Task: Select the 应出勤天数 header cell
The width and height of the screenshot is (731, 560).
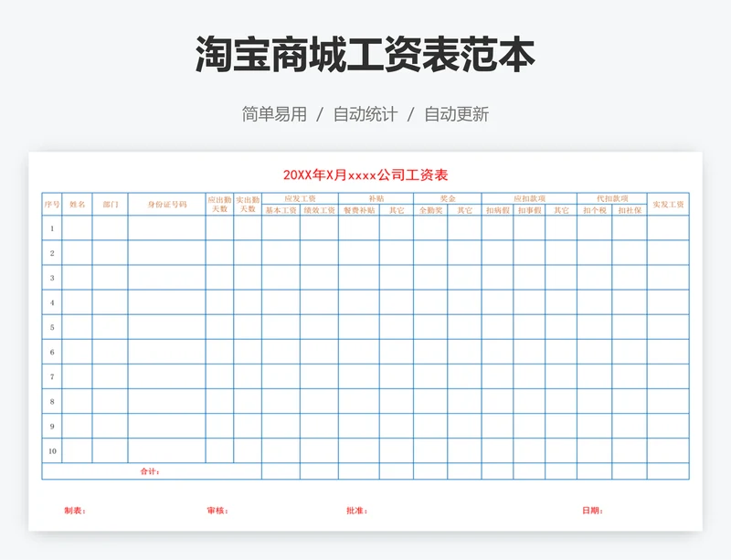Action: [219, 205]
